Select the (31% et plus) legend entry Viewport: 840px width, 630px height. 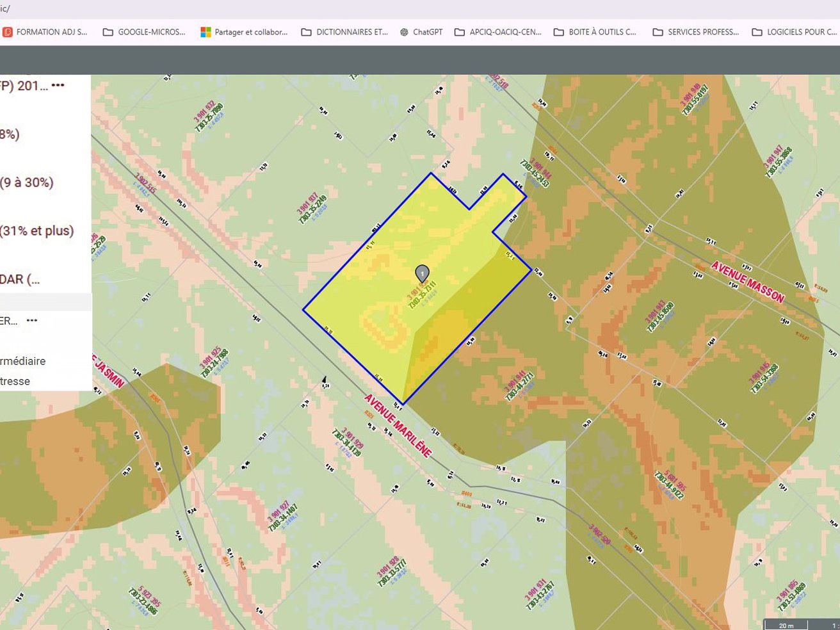[36, 230]
